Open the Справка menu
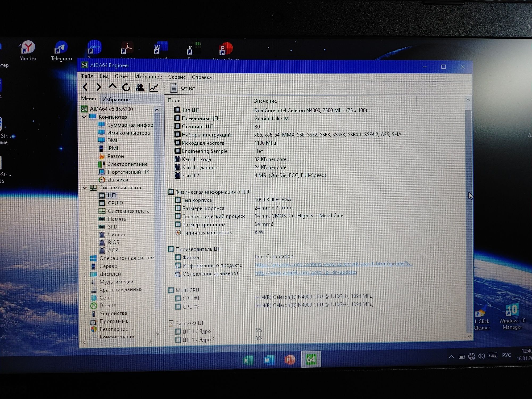 [202, 77]
